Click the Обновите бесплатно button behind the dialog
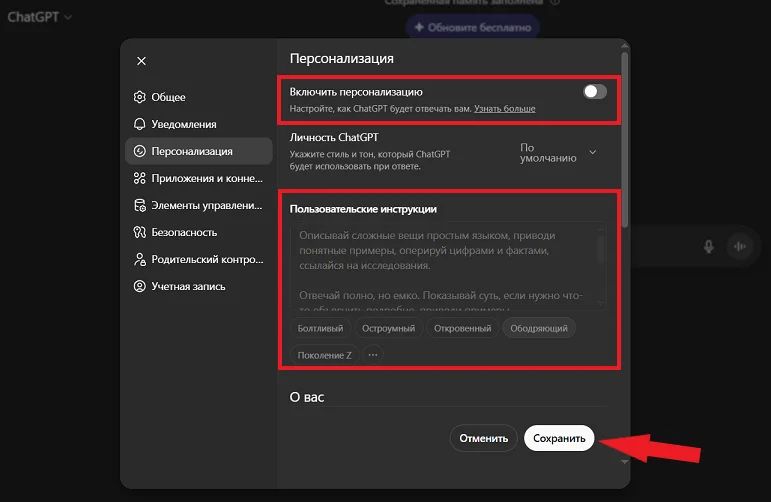The image size is (771, 502). [473, 27]
